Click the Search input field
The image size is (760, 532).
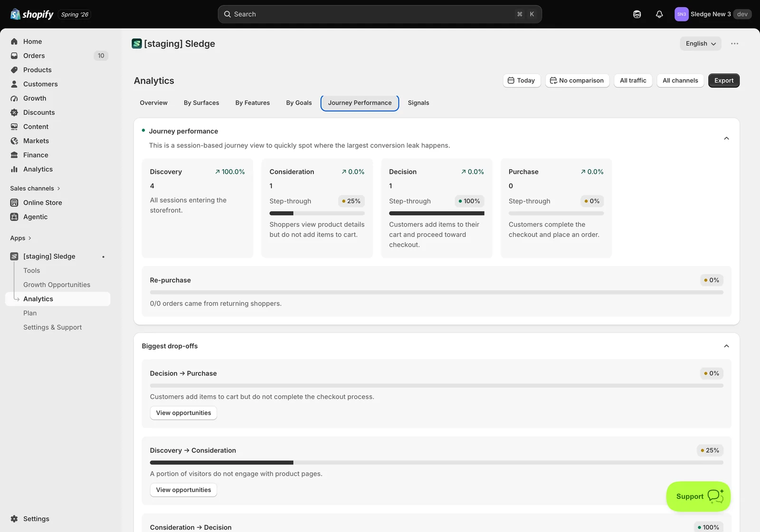pyautogui.click(x=380, y=14)
